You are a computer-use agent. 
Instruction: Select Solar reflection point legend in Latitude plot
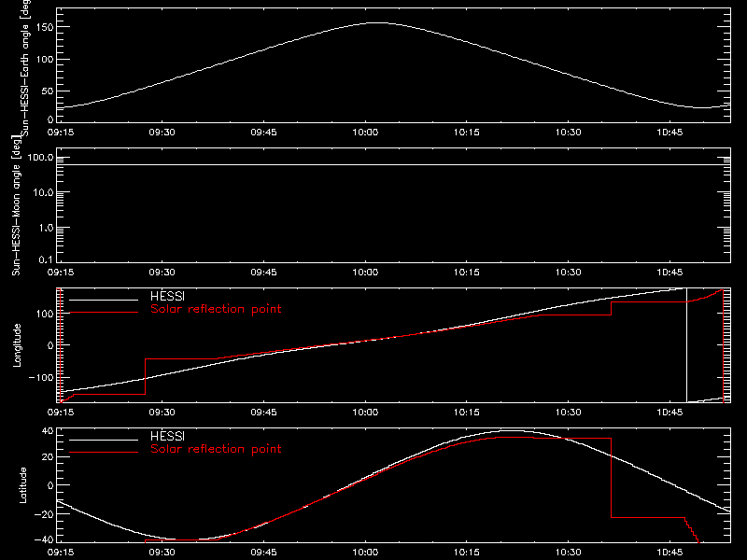216,449
